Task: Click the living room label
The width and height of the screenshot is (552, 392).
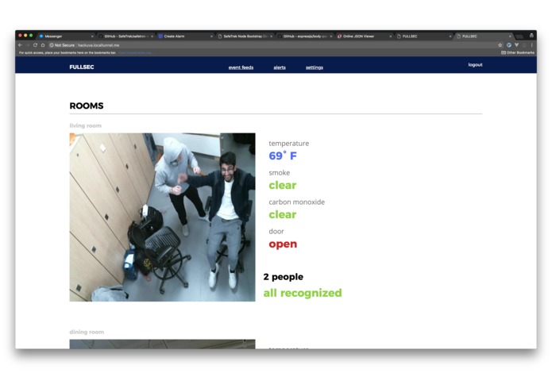Action: 86,125
